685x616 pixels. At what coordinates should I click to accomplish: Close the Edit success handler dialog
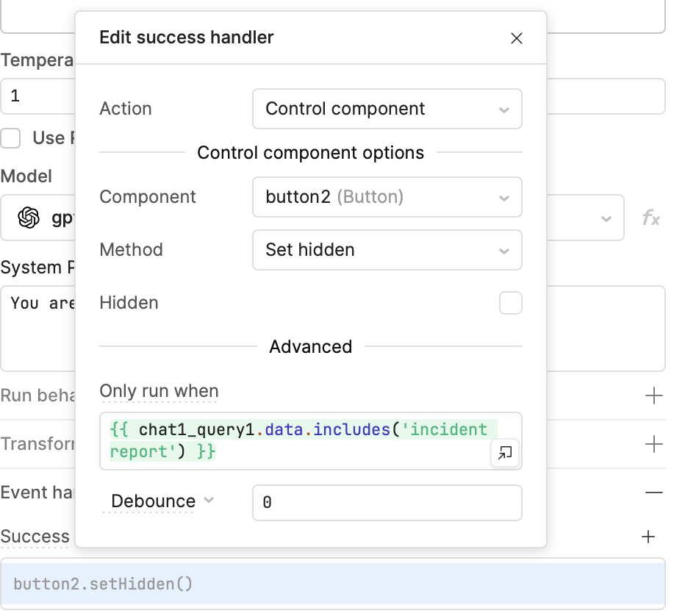(517, 39)
